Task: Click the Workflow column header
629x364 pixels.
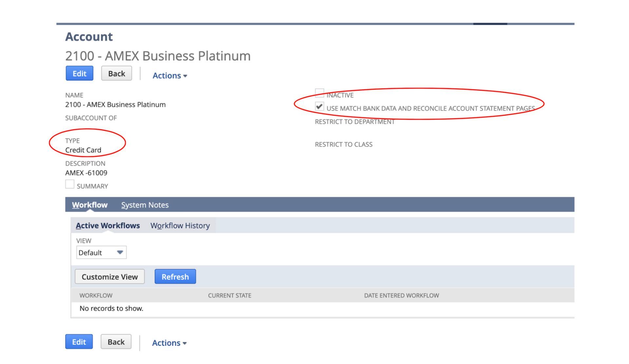Action: click(96, 295)
